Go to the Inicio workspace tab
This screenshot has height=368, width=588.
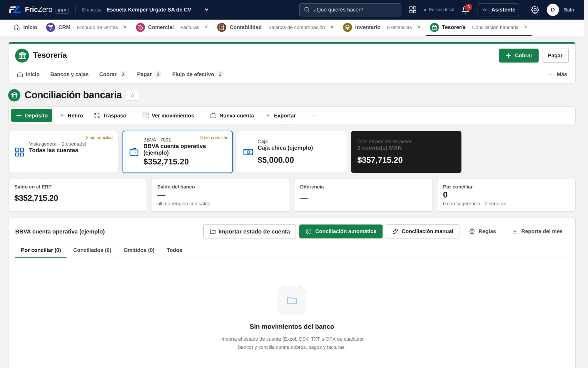click(26, 27)
